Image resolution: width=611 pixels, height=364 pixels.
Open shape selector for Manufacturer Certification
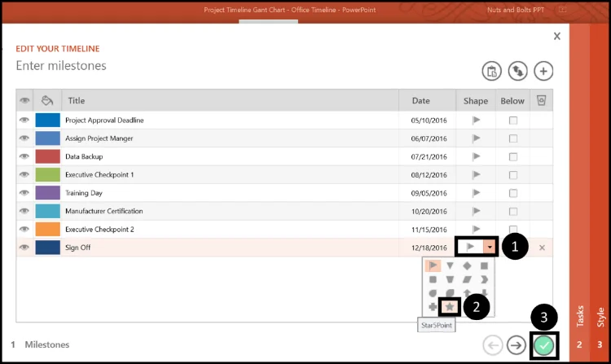(x=476, y=211)
